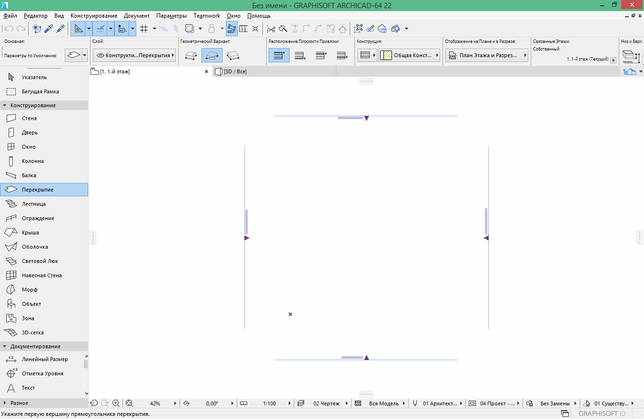Viewport: 644px width, 419px height.
Task: Select the Объект object tool
Action: (44, 304)
